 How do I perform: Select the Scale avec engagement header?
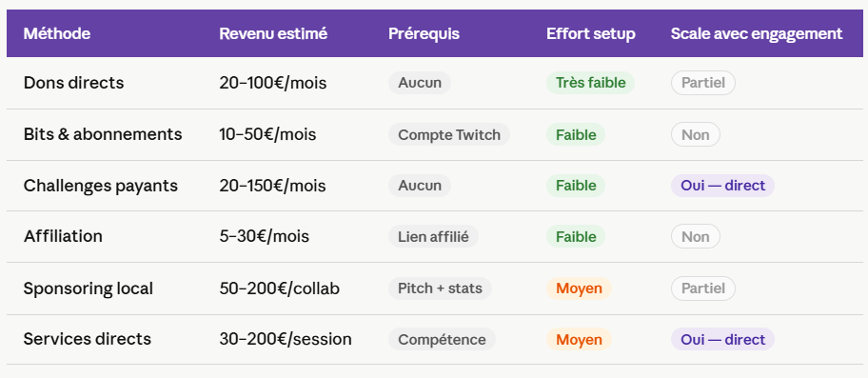point(757,33)
